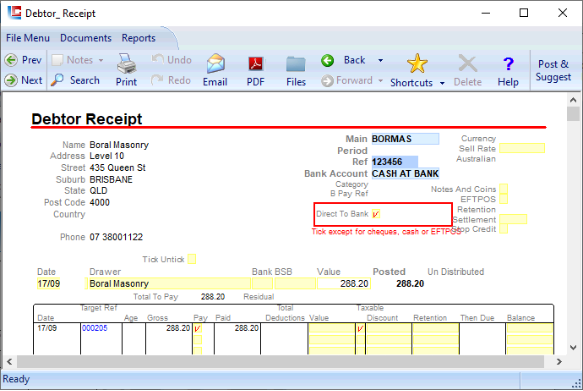
Task: Click the Gross amount 288.20 in table
Action: [x=178, y=328]
